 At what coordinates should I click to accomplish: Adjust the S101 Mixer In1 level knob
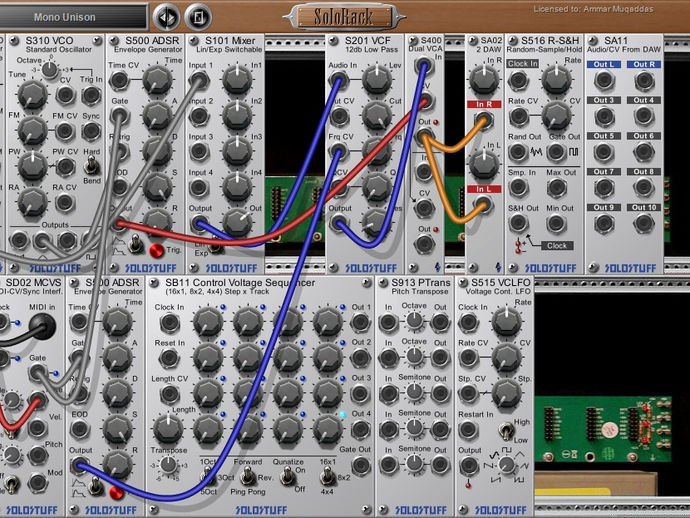(x=237, y=80)
